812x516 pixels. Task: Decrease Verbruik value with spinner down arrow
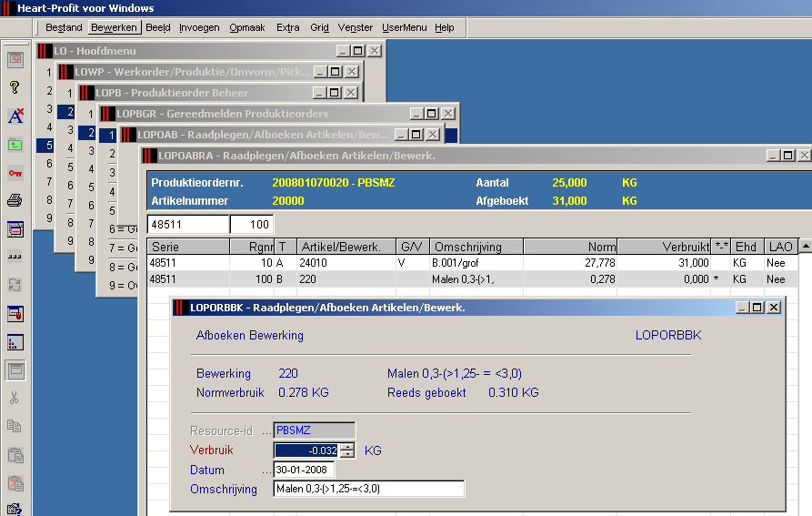[348, 454]
